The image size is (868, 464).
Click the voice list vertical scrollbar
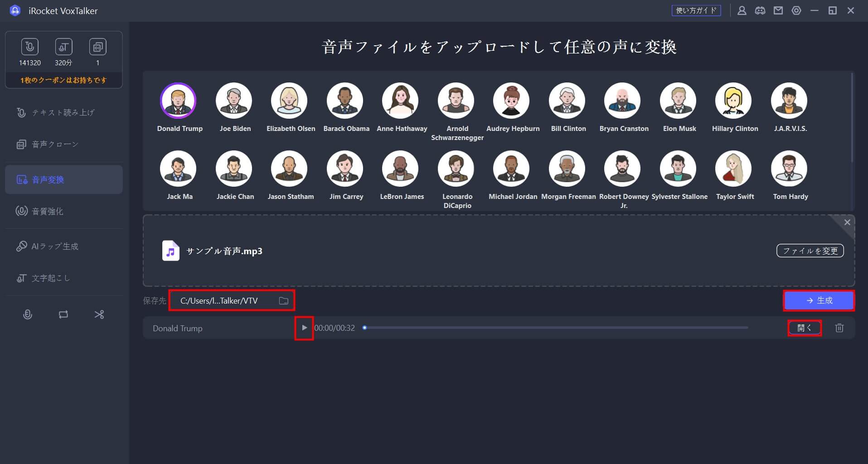853,118
